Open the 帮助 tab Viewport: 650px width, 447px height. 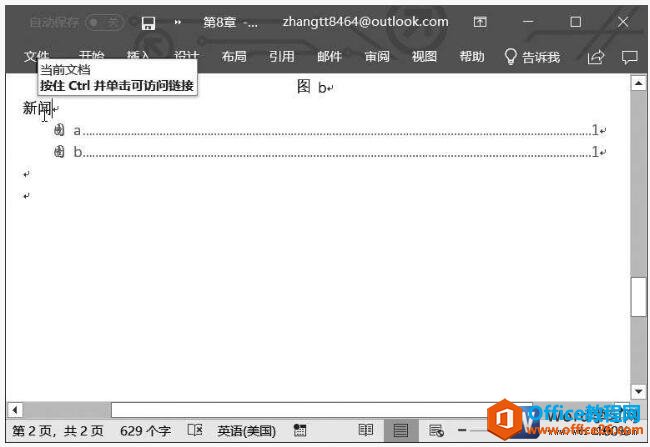(472, 56)
